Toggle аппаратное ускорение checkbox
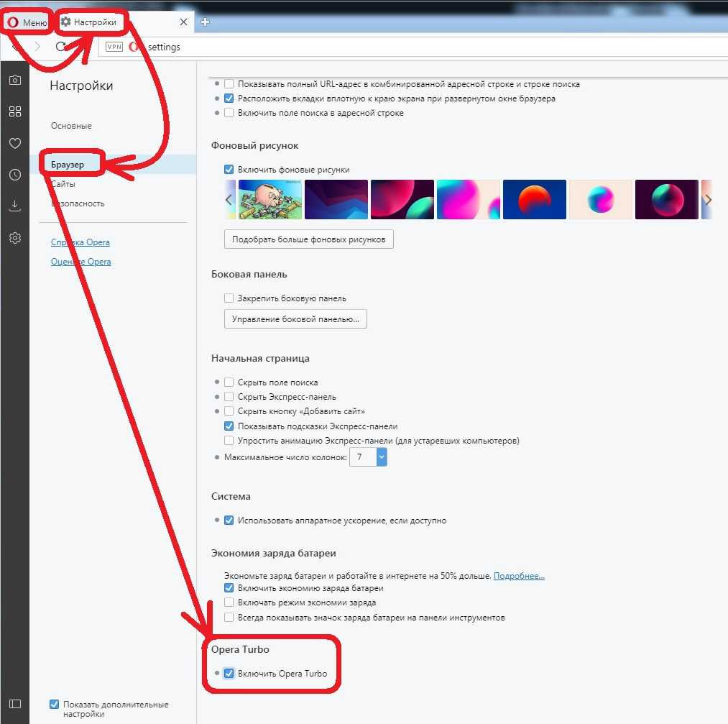Image resolution: width=728 pixels, height=724 pixels. pos(229,520)
